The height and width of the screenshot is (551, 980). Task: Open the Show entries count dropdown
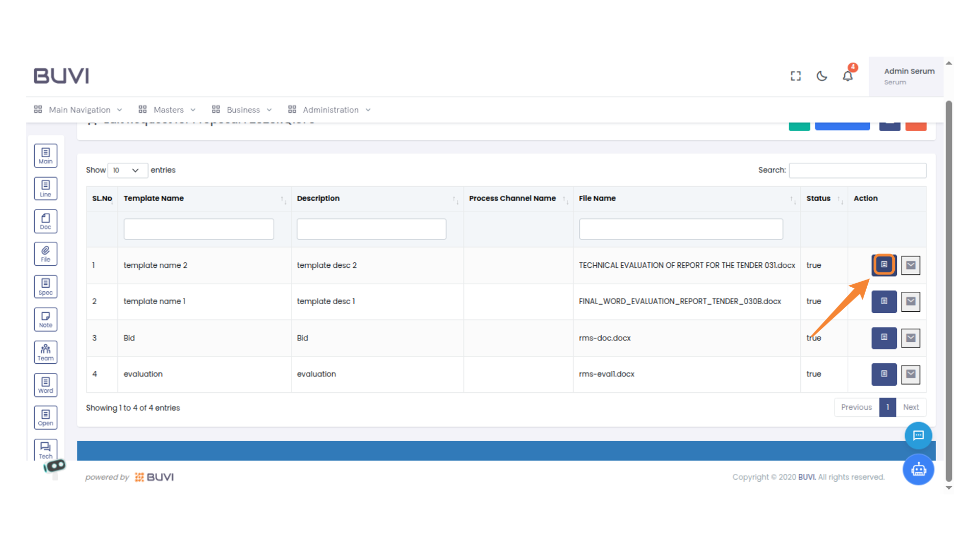point(127,170)
